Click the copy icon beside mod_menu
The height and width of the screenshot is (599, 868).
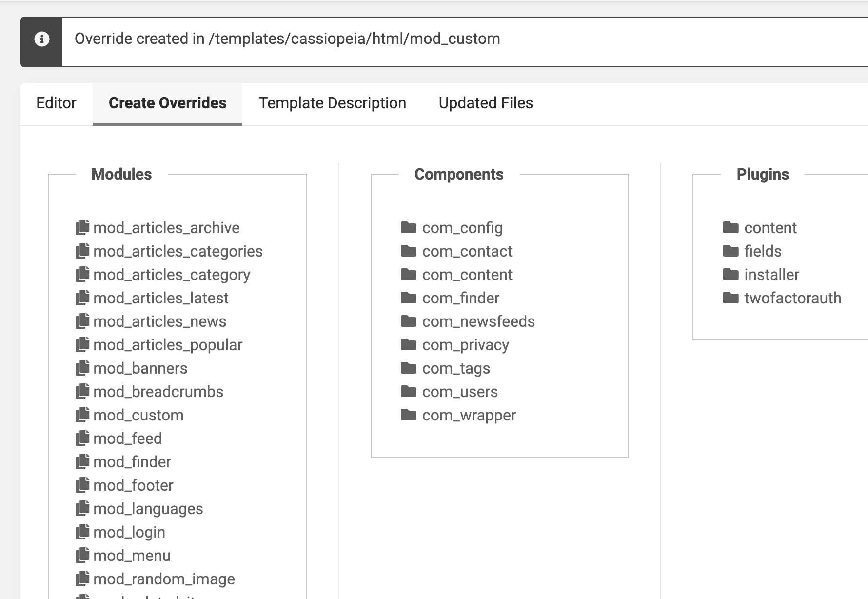pyautogui.click(x=82, y=555)
